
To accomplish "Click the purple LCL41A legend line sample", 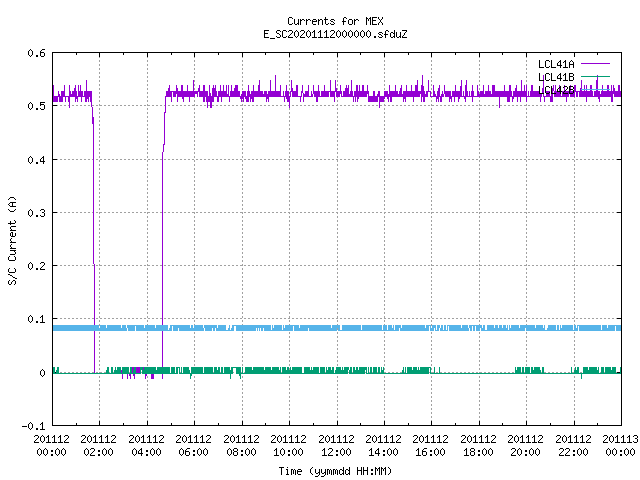I will point(595,64).
